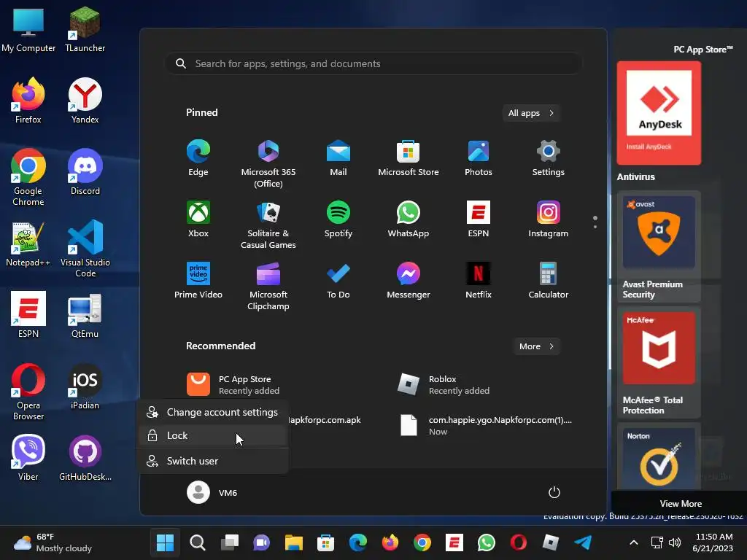Select Notepad++ desktop icon
Screen dimensions: 747x560
point(28,244)
